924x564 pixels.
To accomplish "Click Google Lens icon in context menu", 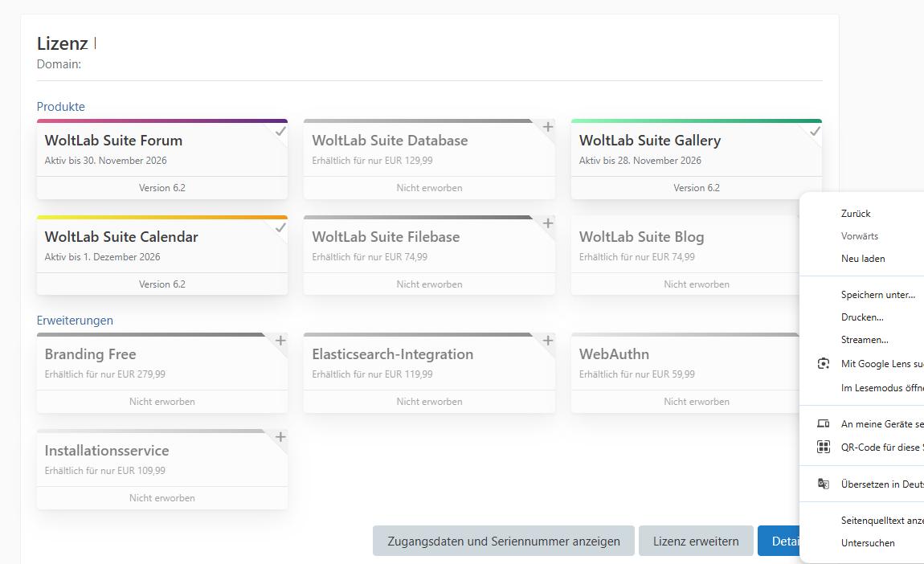I will [x=823, y=364].
